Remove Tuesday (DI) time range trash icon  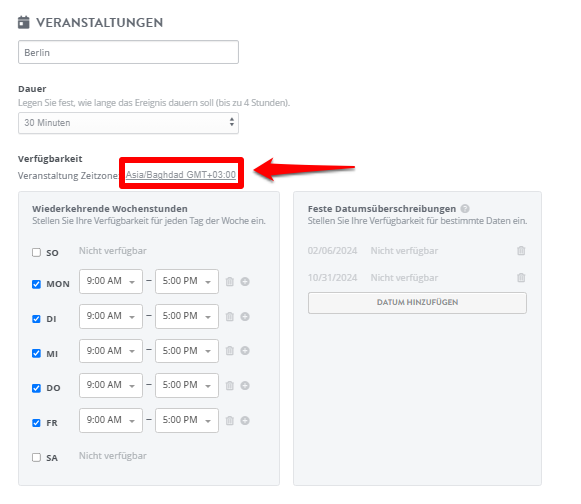pyautogui.click(x=230, y=316)
